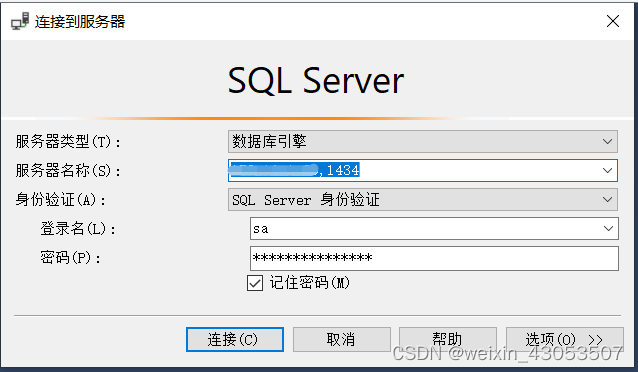638x372 pixels.
Task: Click the 数据库引擎 server type box
Action: click(423, 142)
